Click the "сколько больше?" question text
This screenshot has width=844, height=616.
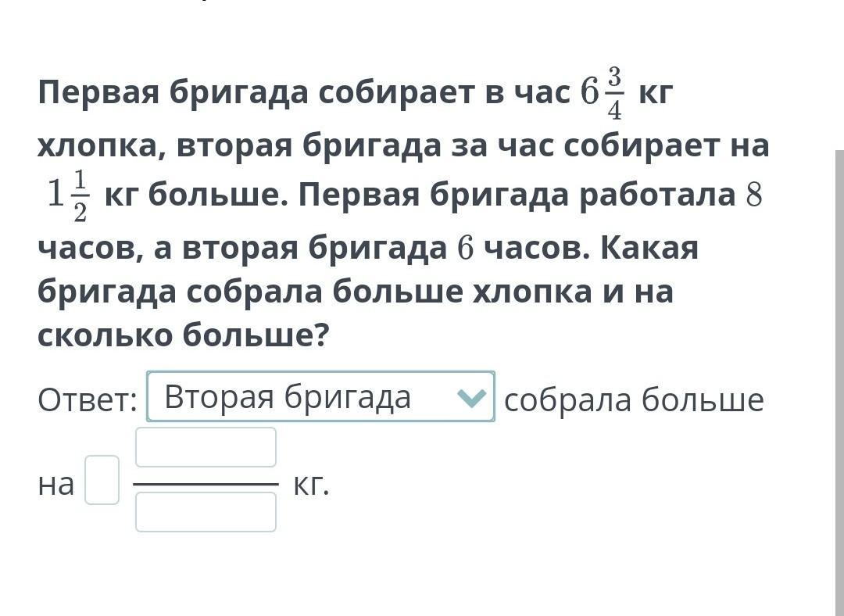184,336
